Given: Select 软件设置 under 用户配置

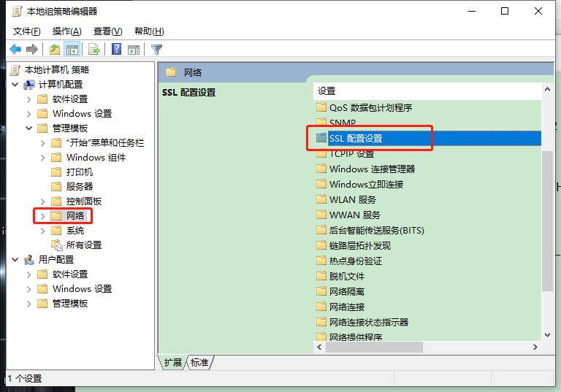Looking at the screenshot, I should tap(70, 274).
